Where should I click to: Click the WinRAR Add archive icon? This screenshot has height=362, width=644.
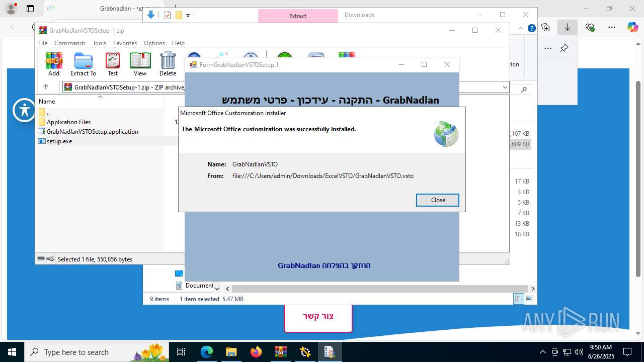click(54, 64)
